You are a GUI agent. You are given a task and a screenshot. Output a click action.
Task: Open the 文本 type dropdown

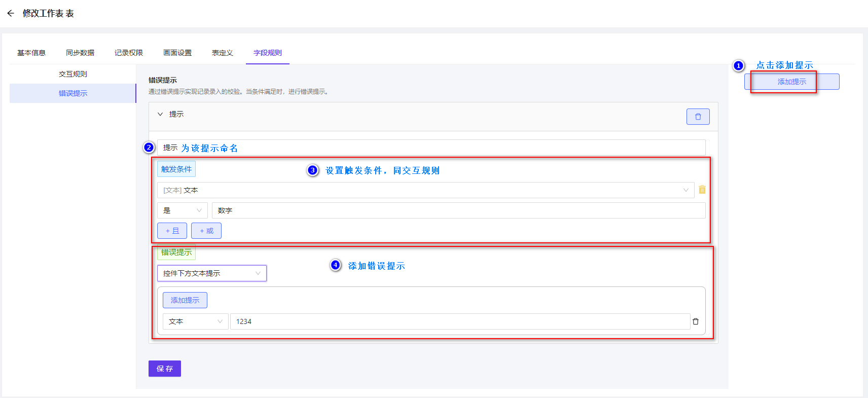tap(195, 321)
